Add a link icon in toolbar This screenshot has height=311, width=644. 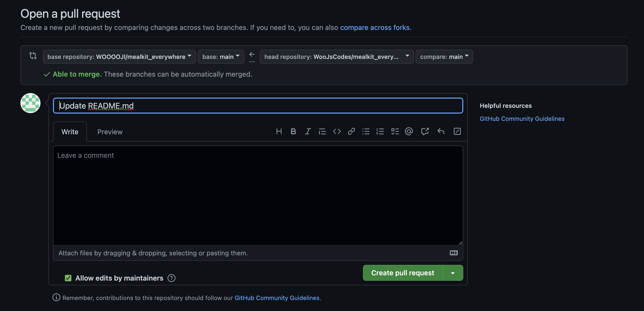[x=351, y=131]
